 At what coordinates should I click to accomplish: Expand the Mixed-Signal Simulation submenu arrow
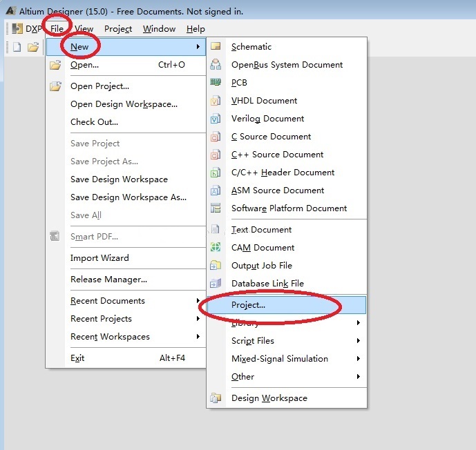point(359,358)
